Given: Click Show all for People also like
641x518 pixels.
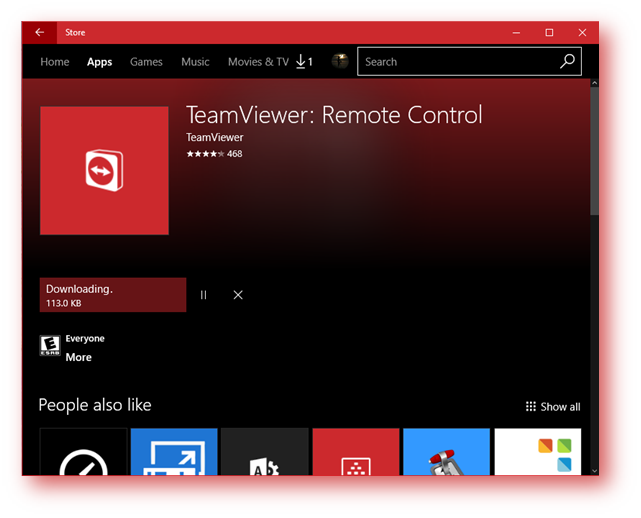Looking at the screenshot, I should click(x=553, y=407).
